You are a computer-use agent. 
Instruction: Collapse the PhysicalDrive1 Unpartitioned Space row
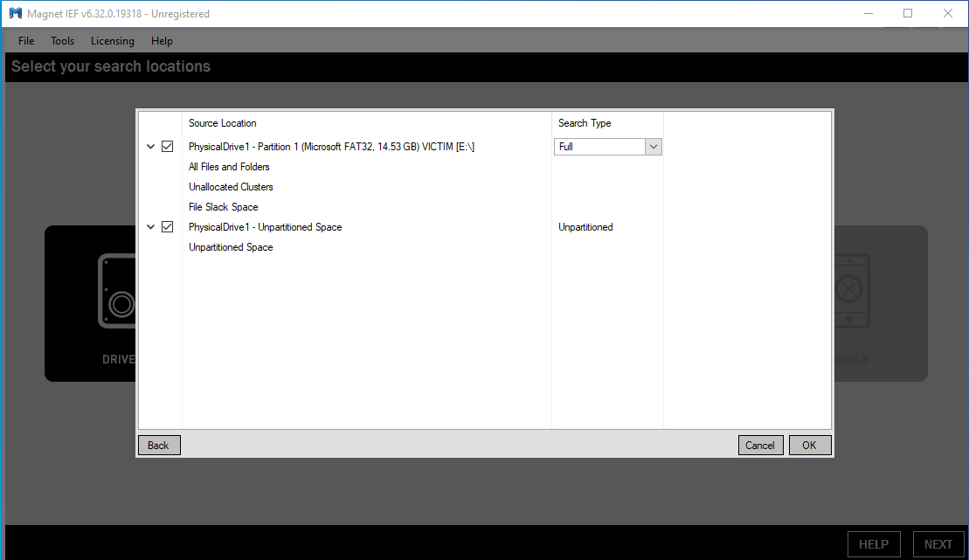pos(150,227)
